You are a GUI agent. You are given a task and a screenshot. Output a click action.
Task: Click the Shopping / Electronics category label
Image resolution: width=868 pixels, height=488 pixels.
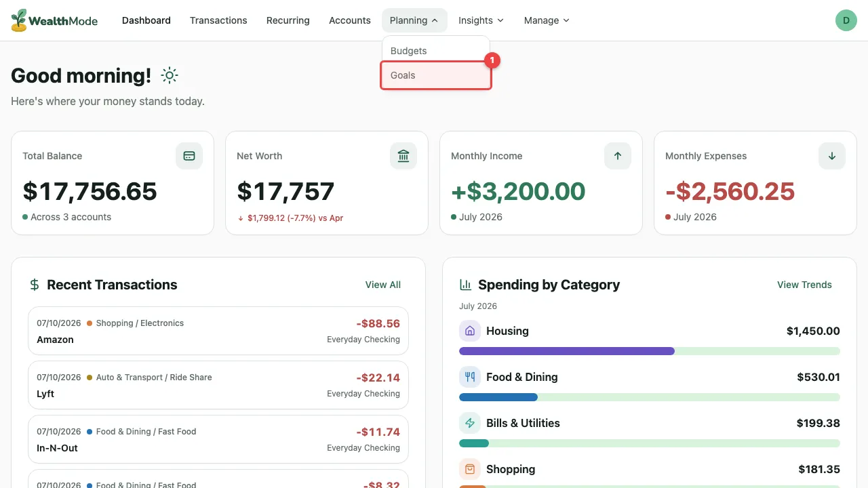click(140, 323)
